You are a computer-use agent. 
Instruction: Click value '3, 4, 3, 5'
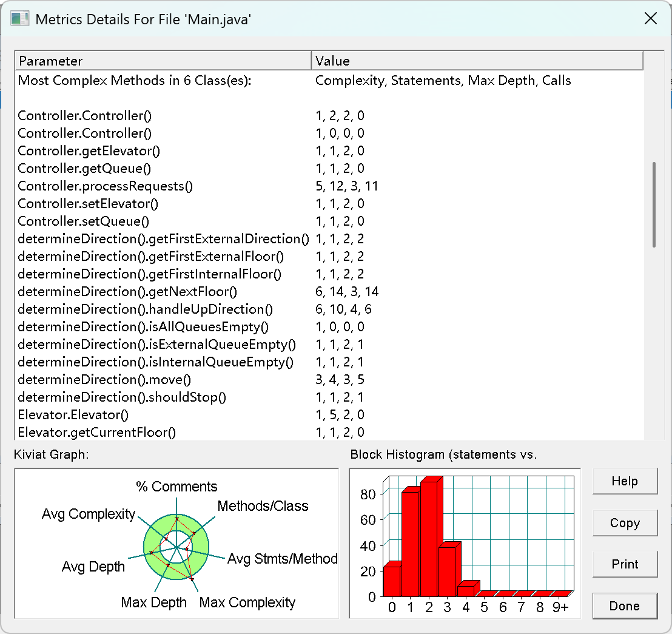tap(340, 379)
